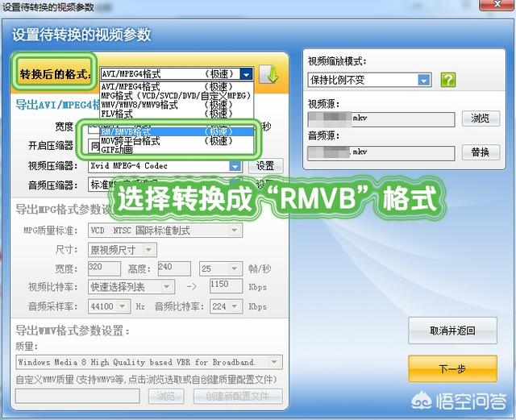Choose MPG格式 (VCD/SVCD/DVD) list entry
This screenshot has width=516, height=420.
click(177, 96)
